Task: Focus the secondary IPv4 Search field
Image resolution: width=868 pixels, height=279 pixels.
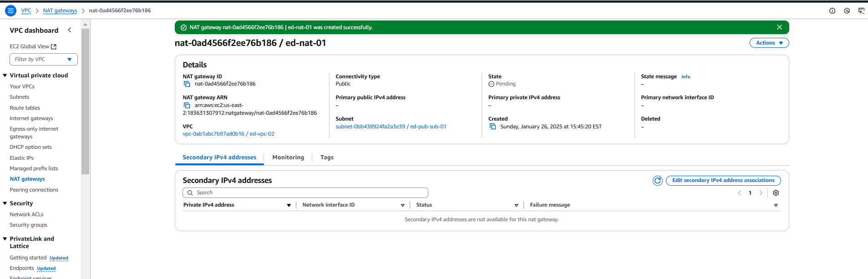Action: (x=305, y=193)
